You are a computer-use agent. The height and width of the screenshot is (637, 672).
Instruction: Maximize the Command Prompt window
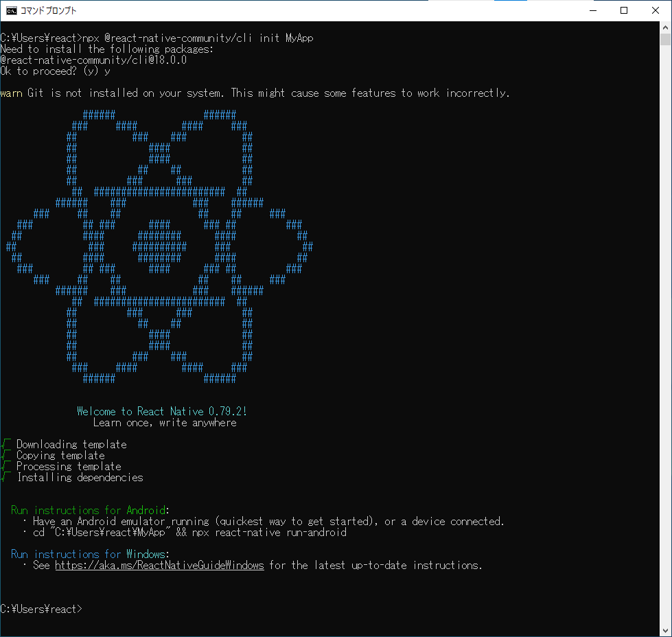tap(624, 10)
